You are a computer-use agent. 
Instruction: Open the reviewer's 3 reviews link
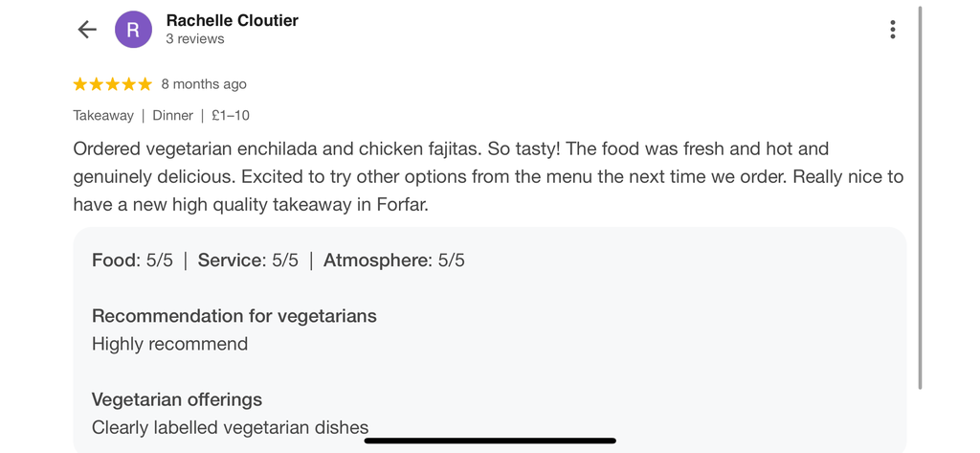coord(195,39)
